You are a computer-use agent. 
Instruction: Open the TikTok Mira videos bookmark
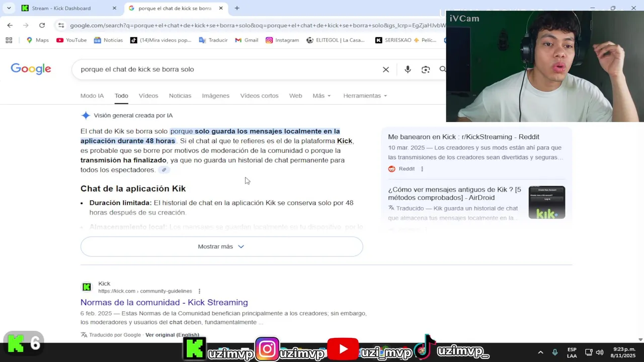point(161,40)
